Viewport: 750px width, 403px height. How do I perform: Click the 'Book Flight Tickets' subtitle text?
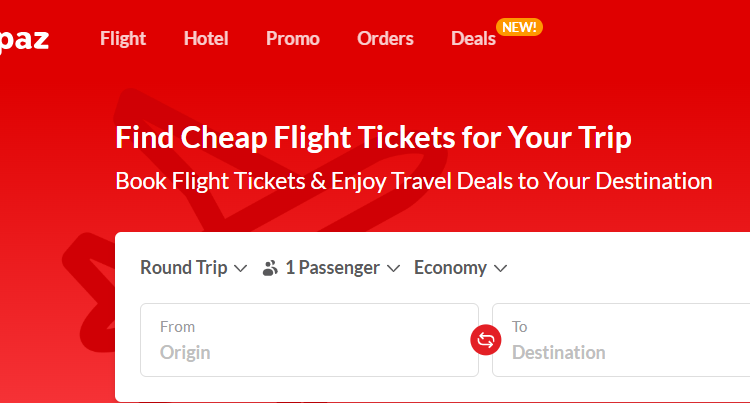click(414, 181)
